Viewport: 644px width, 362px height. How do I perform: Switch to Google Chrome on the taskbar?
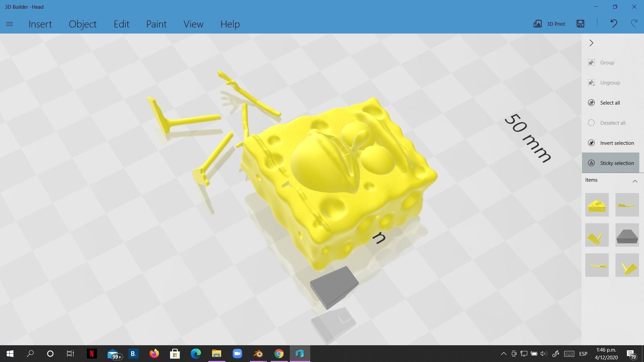point(279,354)
